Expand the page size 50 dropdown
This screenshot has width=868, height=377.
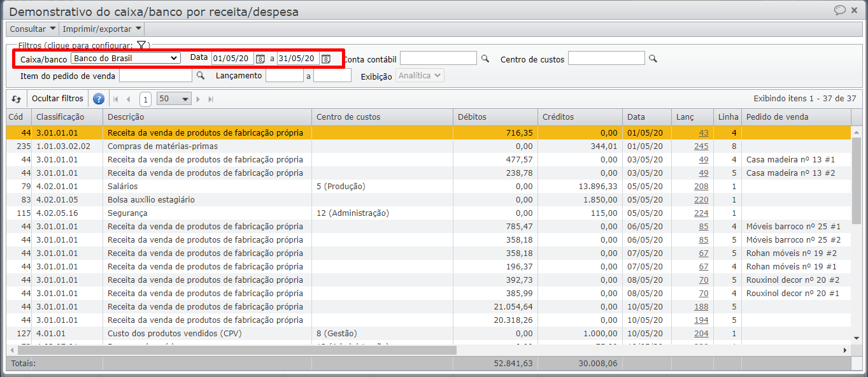174,99
